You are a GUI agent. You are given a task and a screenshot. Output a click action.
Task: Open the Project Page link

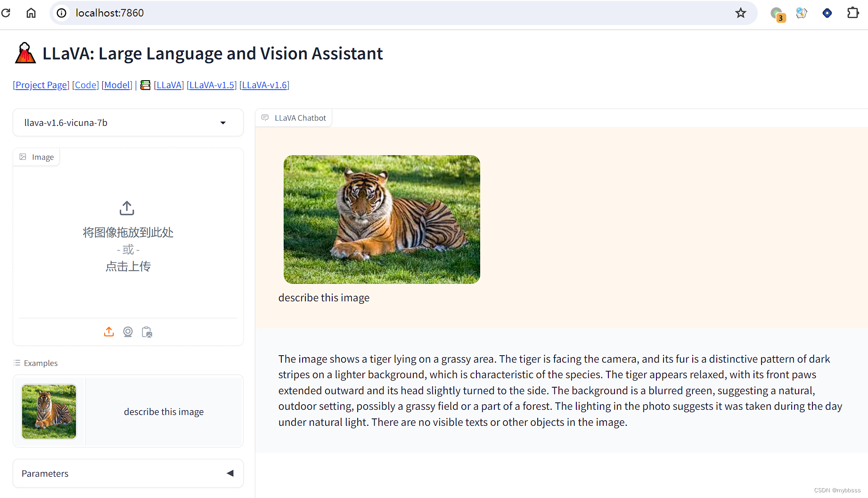click(41, 85)
